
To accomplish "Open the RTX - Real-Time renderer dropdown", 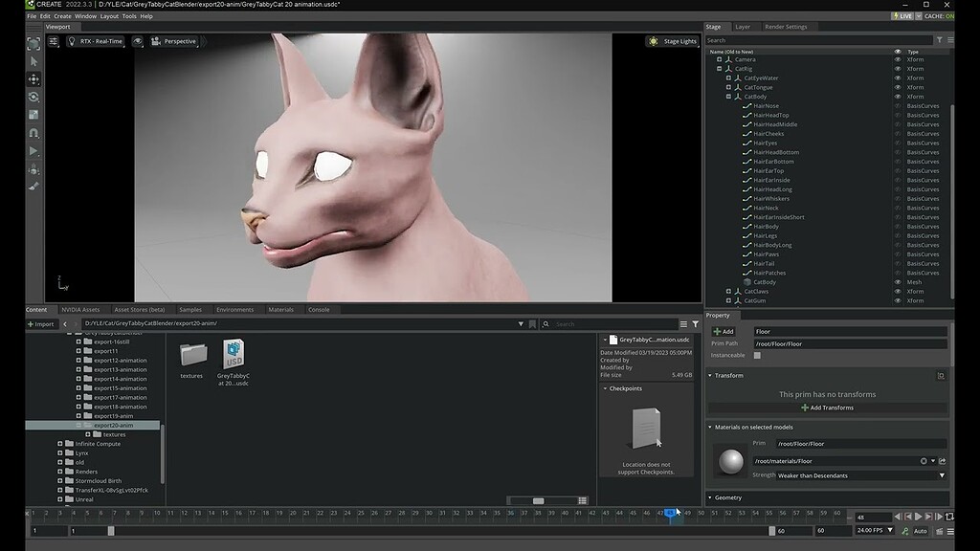I will click(100, 41).
